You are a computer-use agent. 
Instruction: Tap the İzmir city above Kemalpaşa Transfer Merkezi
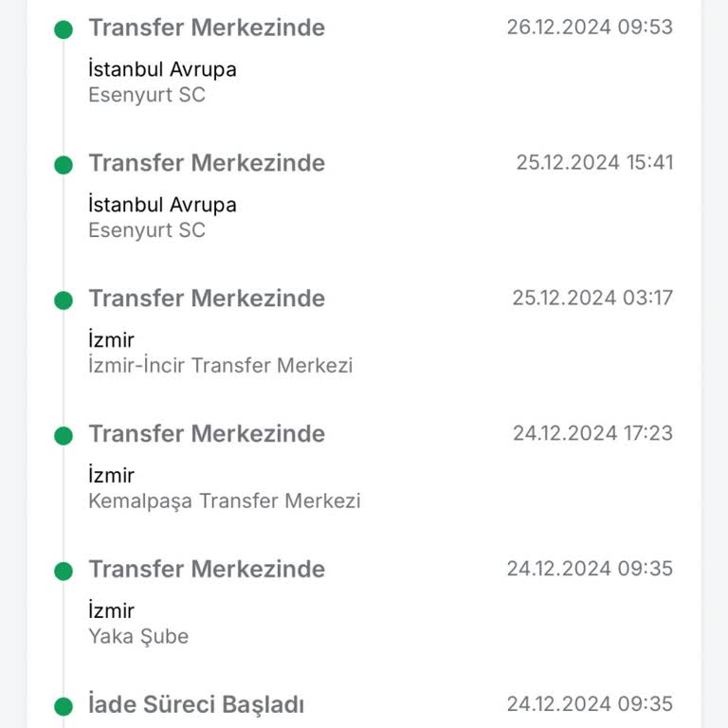112,476
